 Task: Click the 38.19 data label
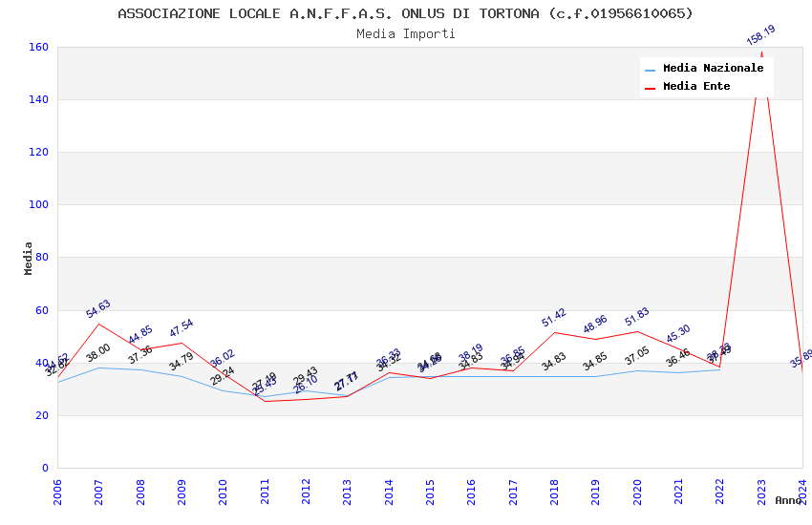point(471,353)
